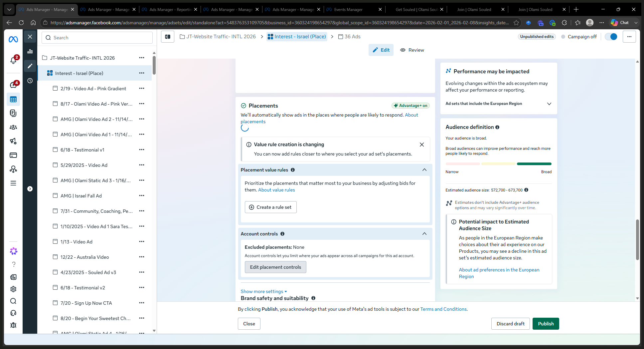Open more options for JT-Website Traffic- INTL 2026

point(142,58)
